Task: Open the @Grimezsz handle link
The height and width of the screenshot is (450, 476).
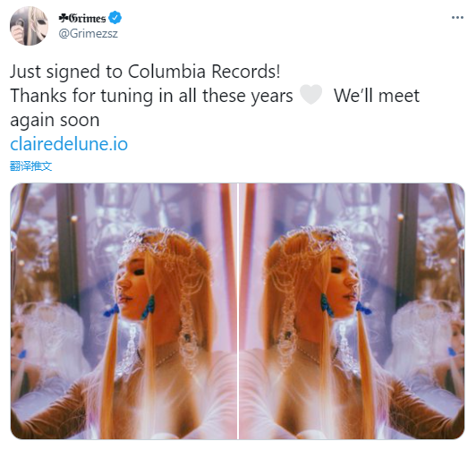Action: (x=88, y=33)
